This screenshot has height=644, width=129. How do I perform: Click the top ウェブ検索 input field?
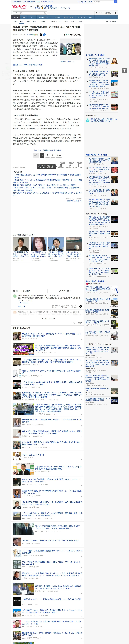103,2
